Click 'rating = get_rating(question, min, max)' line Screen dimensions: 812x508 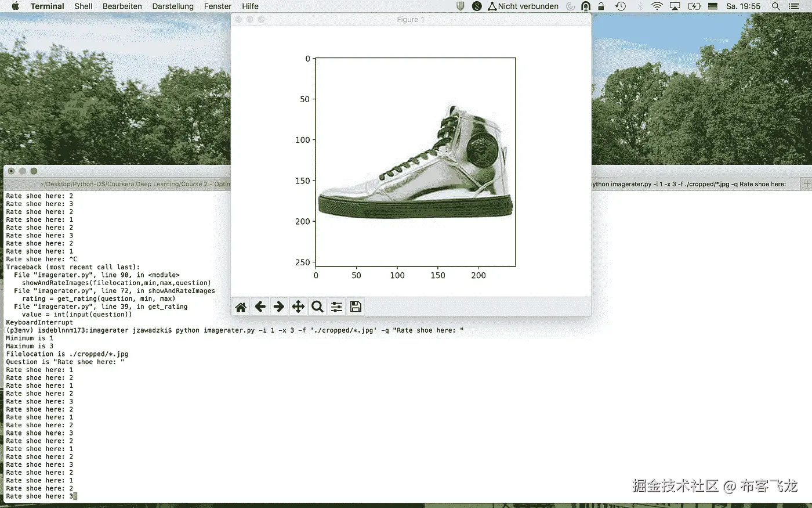tap(99, 298)
